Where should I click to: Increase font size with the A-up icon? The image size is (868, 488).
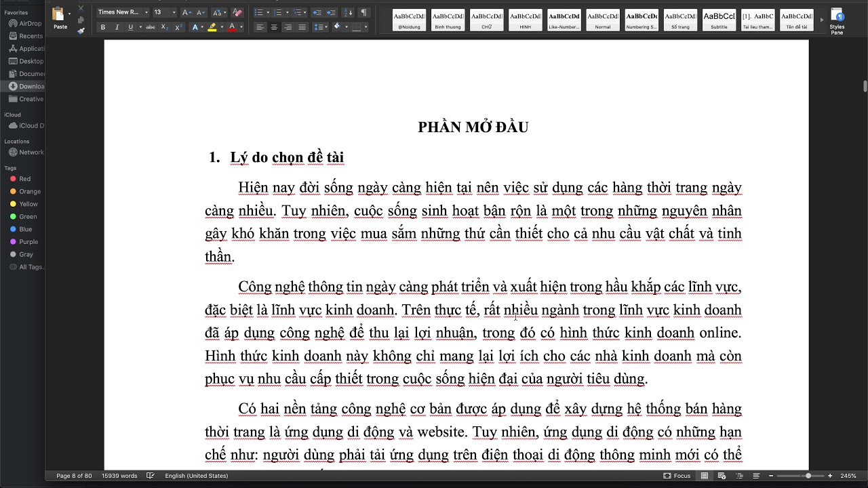coord(187,12)
